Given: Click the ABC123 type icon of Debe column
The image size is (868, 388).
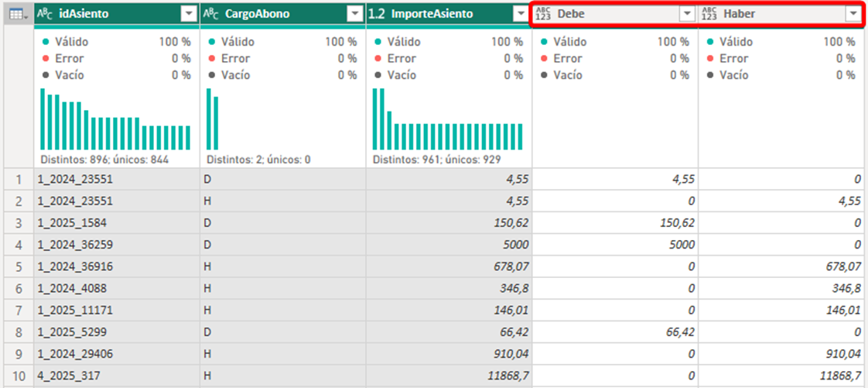Looking at the screenshot, I should click(543, 14).
